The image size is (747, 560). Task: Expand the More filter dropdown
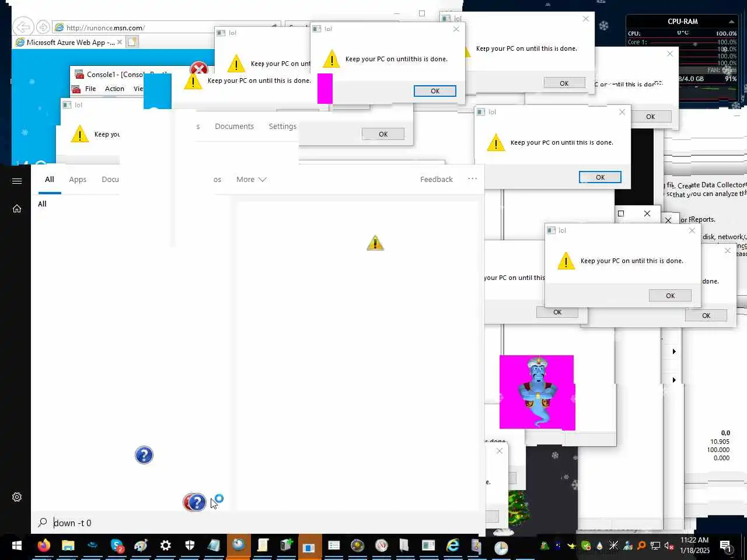(251, 179)
